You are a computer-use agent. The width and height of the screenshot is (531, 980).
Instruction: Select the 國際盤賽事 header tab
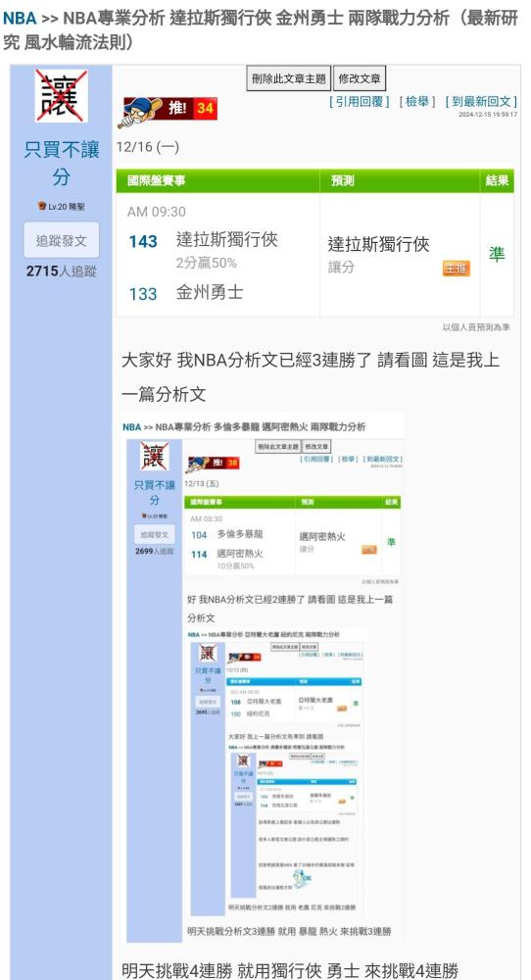tap(156, 181)
